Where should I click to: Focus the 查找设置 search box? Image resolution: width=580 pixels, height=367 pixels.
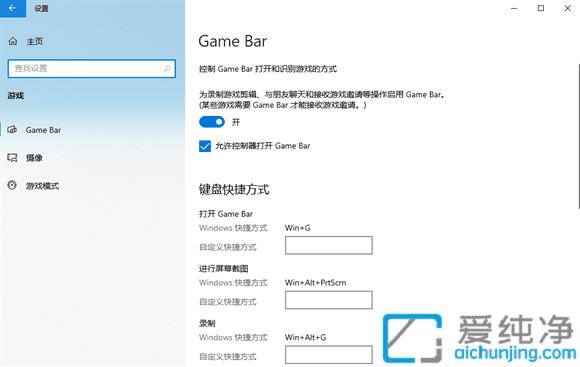click(91, 68)
